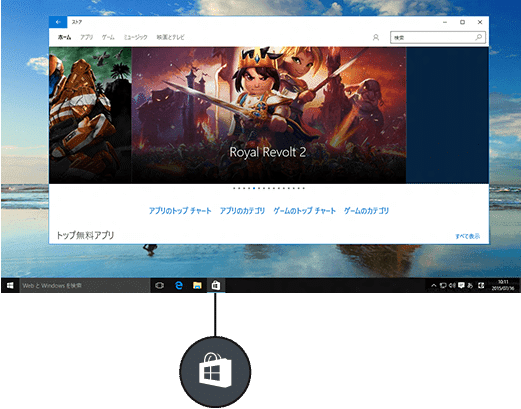Open the アプリのトップ チャート link
Screen dimensions: 521x409
tap(180, 211)
